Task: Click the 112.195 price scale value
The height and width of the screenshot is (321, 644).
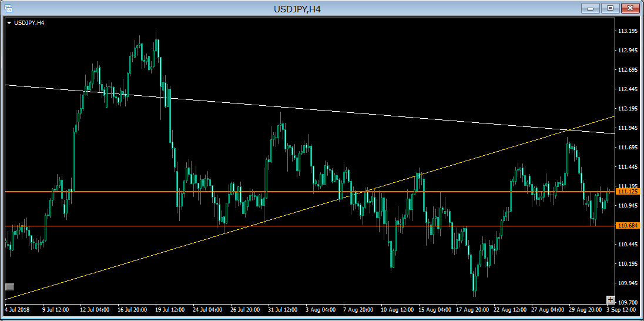Action: 627,109
